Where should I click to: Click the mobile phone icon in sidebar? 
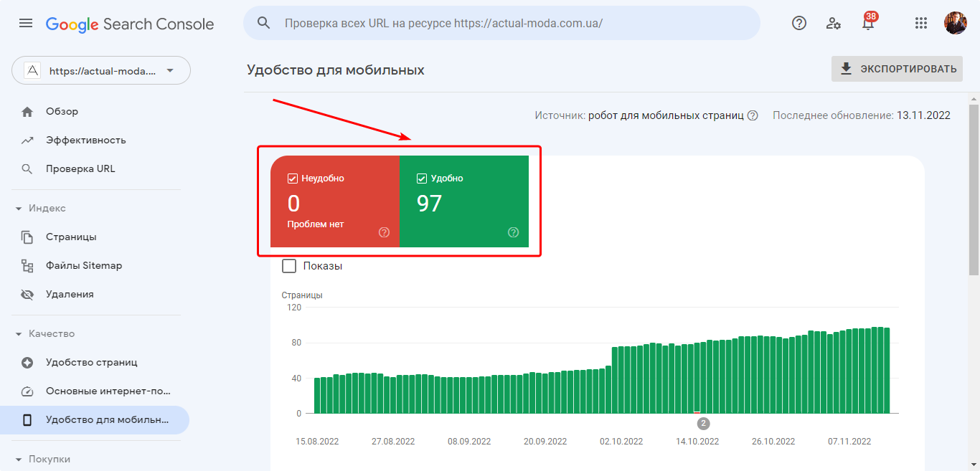27,420
